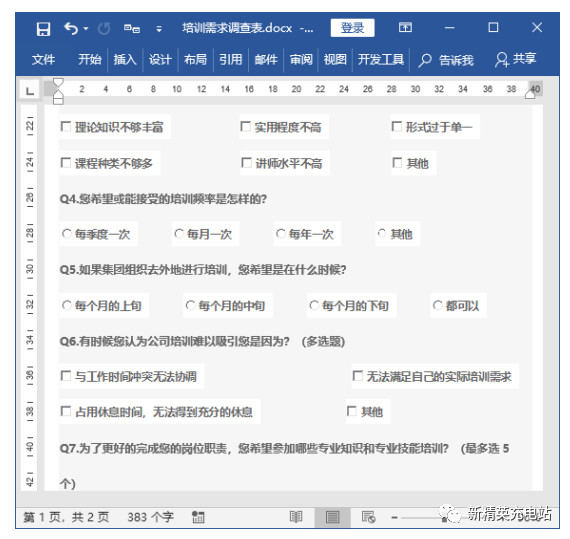Click 告诉我 search box
This screenshot has width=570, height=539.
(x=446, y=60)
